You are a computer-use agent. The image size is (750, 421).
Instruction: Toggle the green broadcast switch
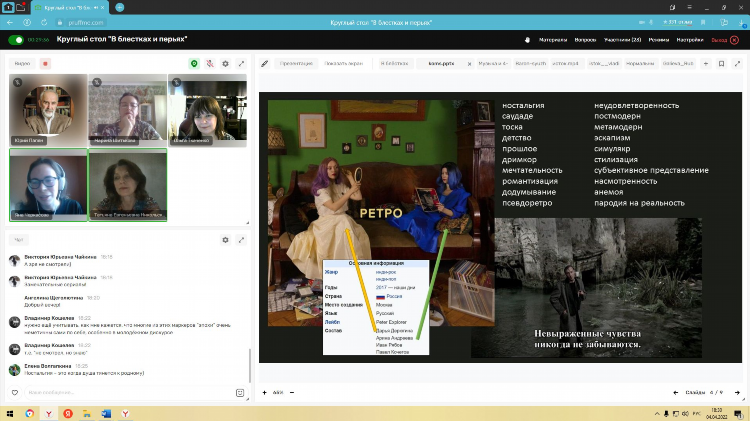click(x=16, y=40)
